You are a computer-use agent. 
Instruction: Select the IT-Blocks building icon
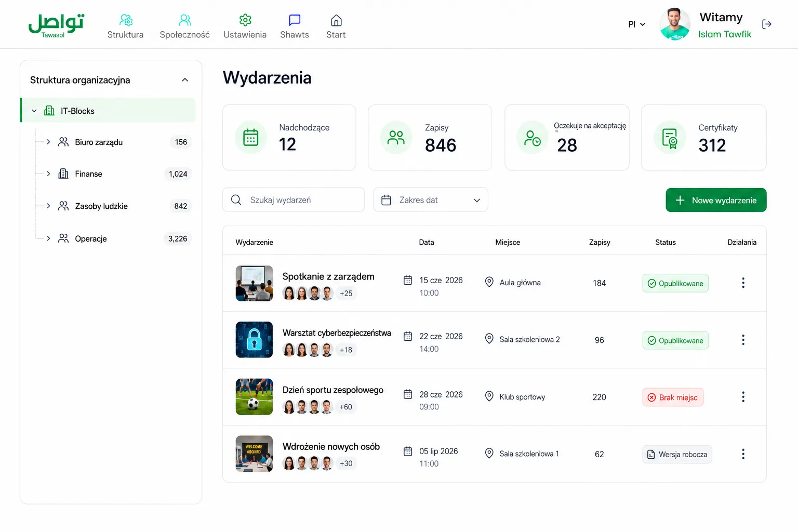coord(49,111)
